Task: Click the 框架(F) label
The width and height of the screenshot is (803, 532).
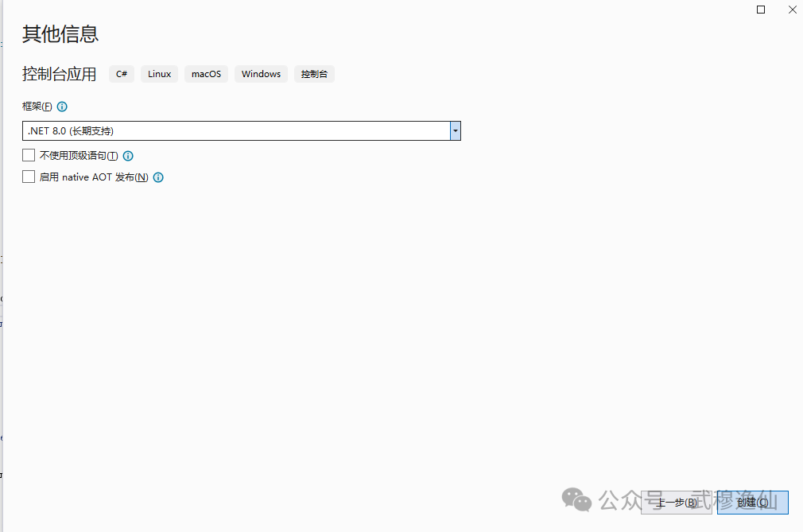Action: (x=37, y=107)
